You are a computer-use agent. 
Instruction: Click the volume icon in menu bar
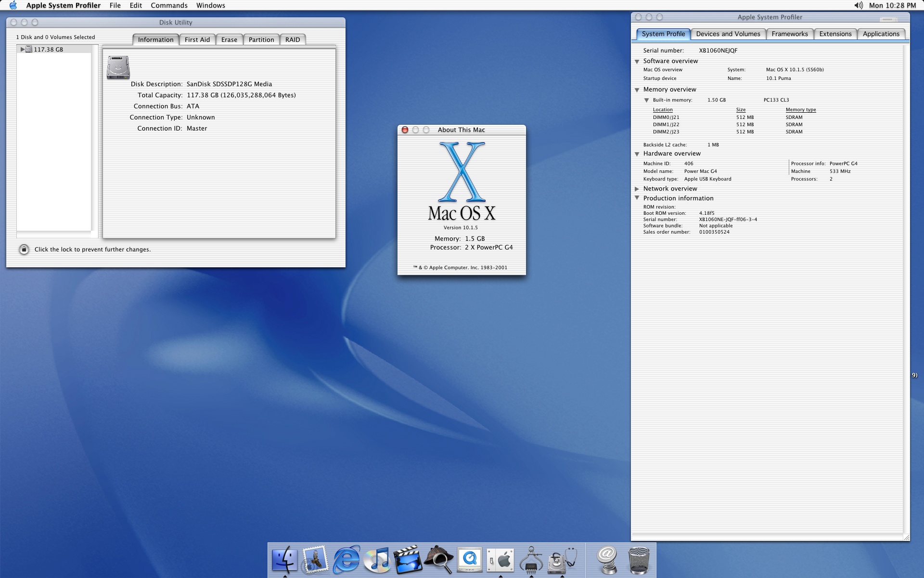[x=859, y=5]
